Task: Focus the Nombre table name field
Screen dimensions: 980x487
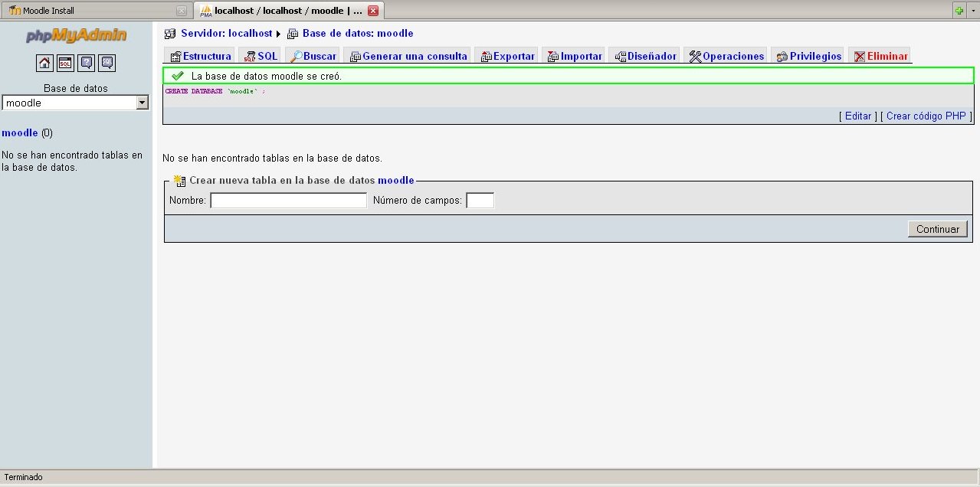Action: point(288,201)
